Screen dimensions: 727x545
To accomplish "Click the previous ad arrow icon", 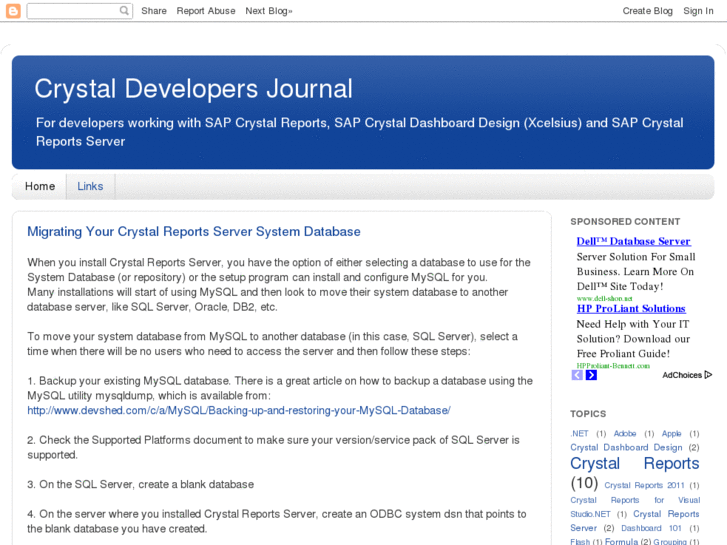I will [577, 375].
